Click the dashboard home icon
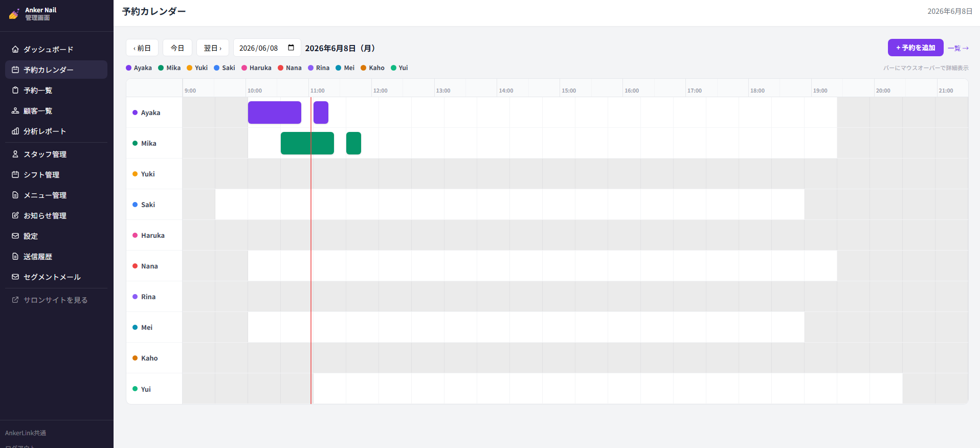 point(15,49)
